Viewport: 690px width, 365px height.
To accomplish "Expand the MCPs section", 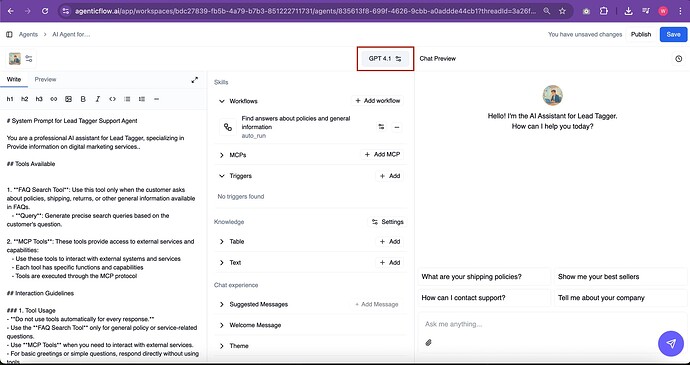I will (x=222, y=155).
